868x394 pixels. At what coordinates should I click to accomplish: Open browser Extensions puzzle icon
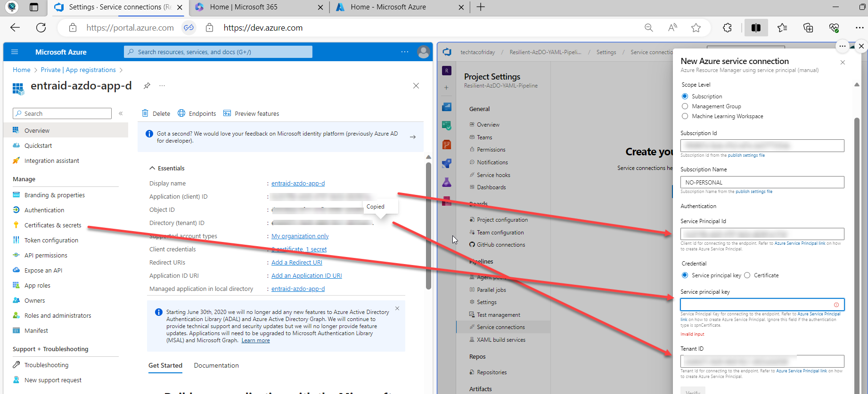(728, 28)
